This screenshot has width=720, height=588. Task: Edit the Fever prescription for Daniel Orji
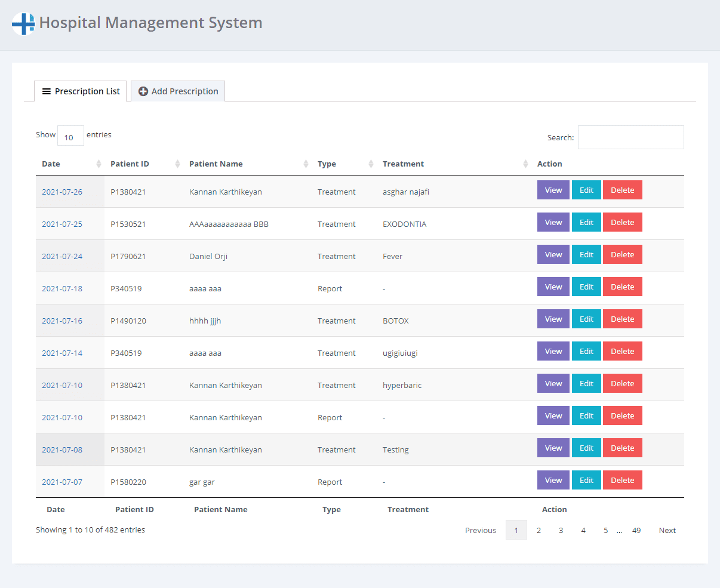(x=586, y=254)
